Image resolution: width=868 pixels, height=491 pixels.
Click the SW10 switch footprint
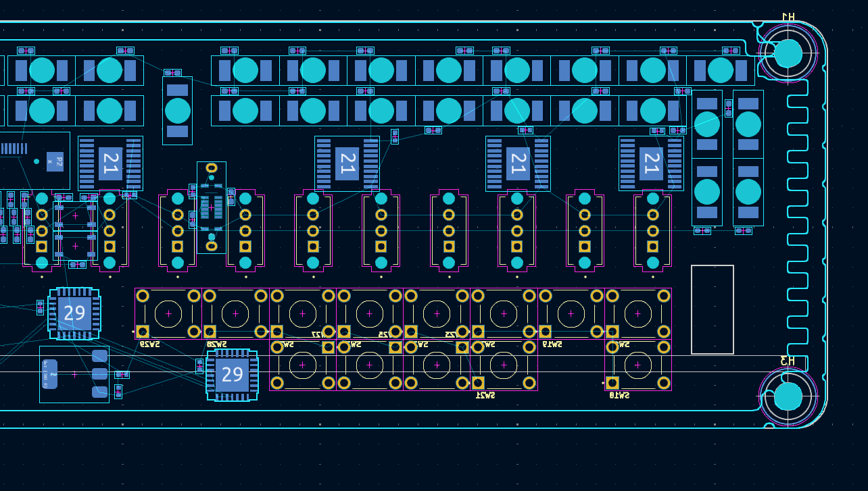click(x=637, y=365)
